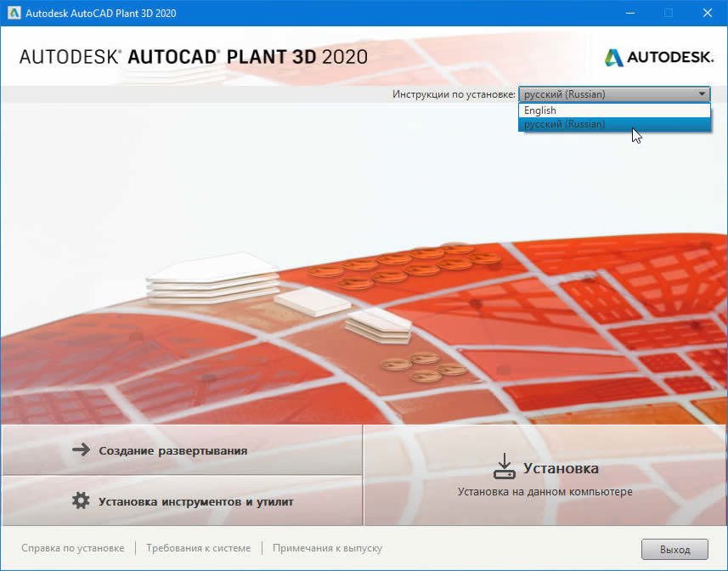Open the installation language combo box

click(614, 94)
